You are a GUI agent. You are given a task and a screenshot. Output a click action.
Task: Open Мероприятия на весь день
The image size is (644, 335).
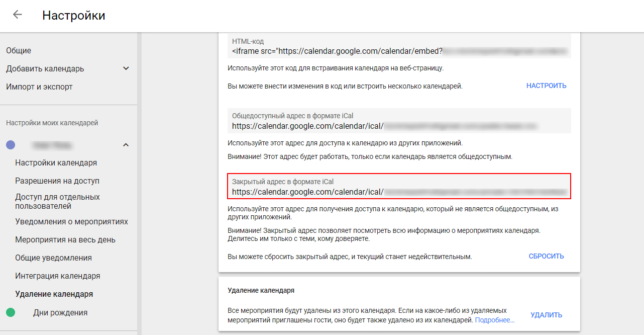(65, 239)
